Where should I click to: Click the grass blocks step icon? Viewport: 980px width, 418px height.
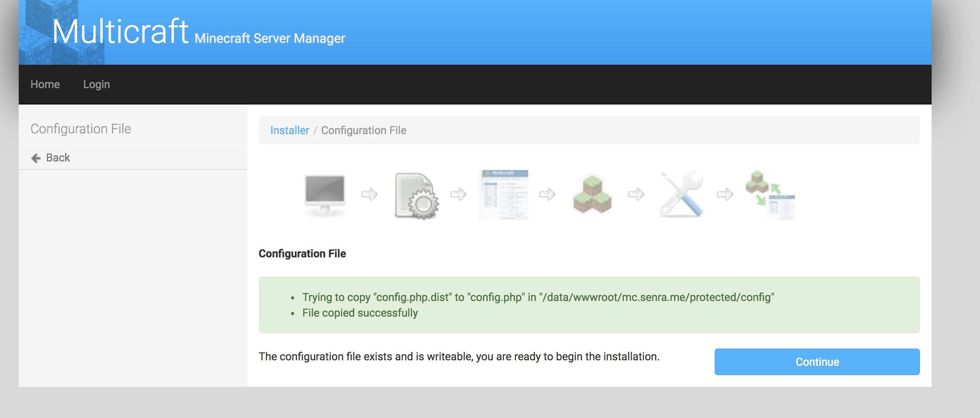pyautogui.click(x=592, y=195)
